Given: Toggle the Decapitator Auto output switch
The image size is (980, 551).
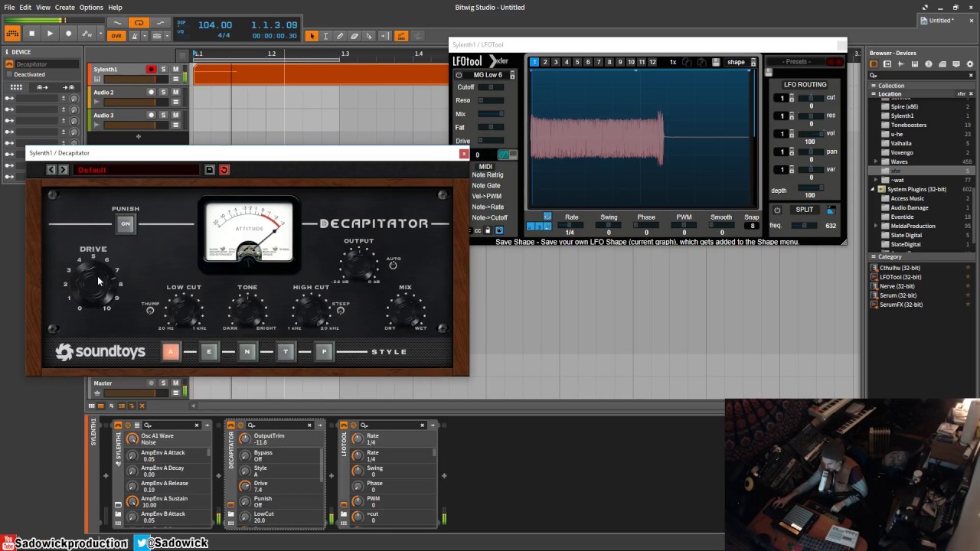Looking at the screenshot, I should pos(394,266).
